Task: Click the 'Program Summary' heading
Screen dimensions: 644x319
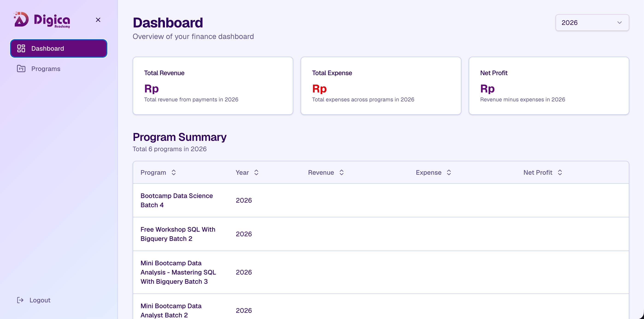Action: tap(179, 137)
